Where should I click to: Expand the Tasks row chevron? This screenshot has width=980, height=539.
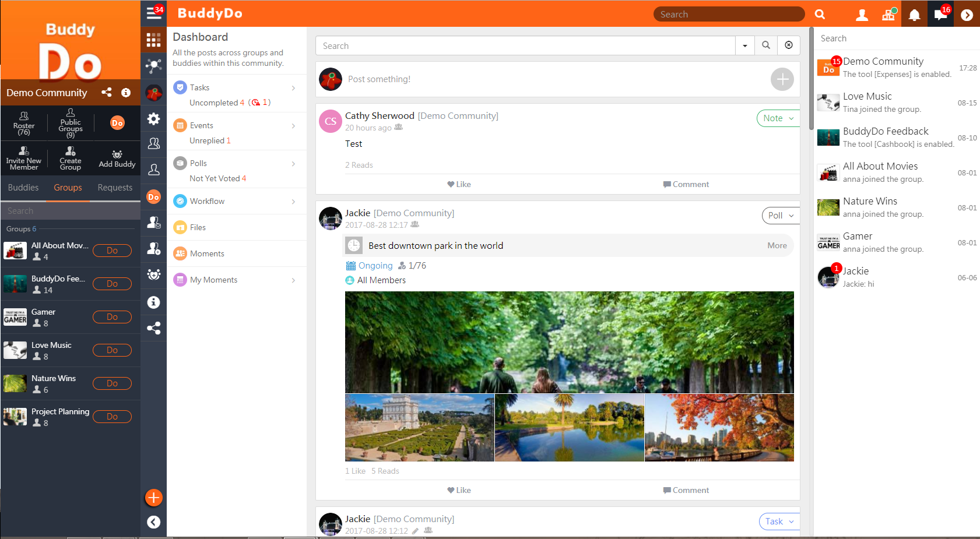point(293,88)
